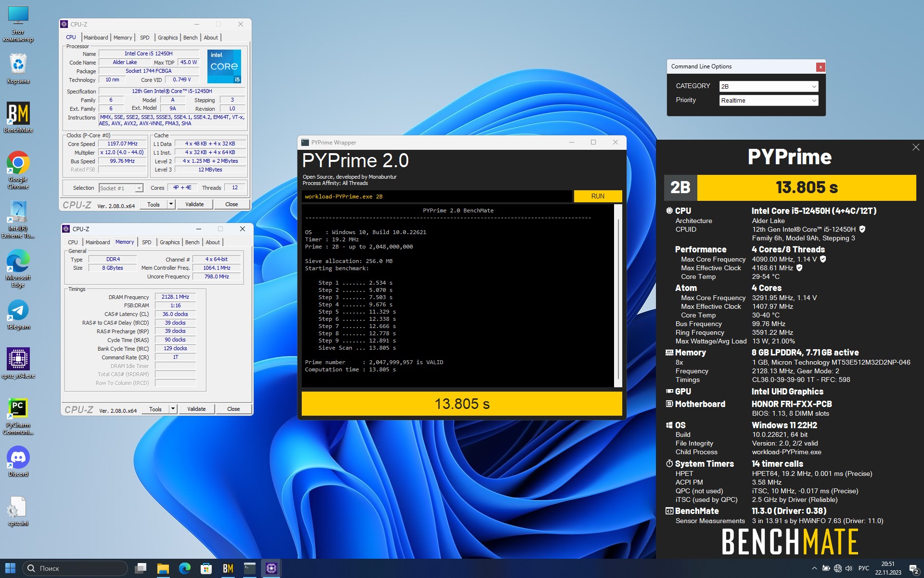Open About tab in top CPU-Z window
Screen dimensions: 924x578
point(211,38)
